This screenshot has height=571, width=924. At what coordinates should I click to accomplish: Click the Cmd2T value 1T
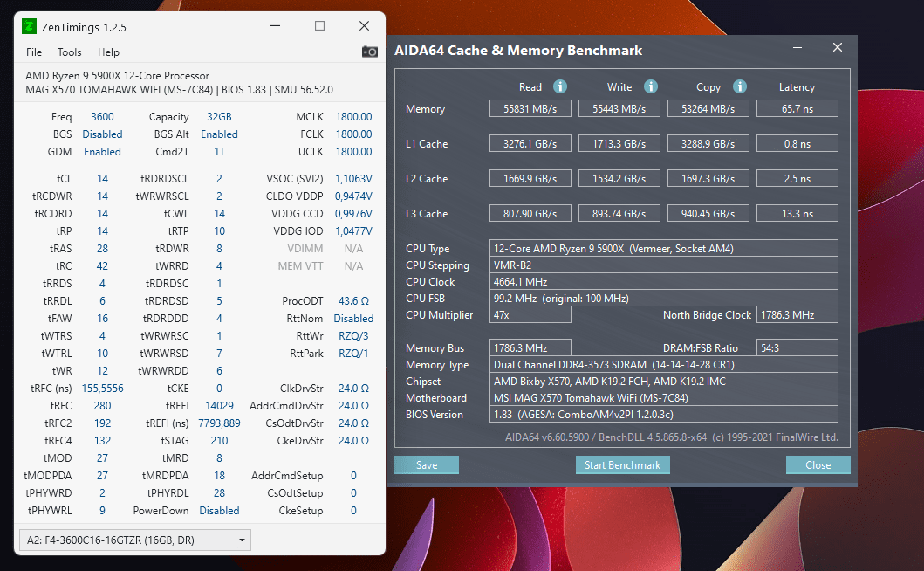coord(219,152)
